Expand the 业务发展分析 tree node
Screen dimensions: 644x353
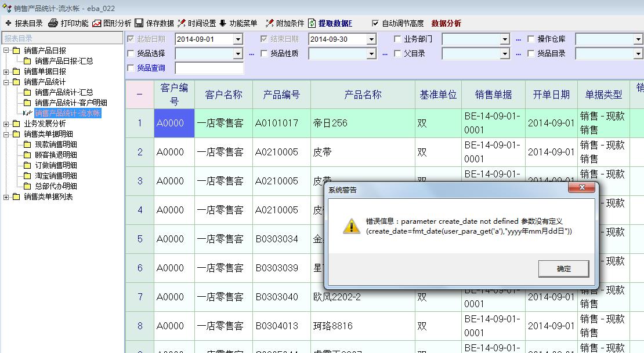tap(6, 123)
